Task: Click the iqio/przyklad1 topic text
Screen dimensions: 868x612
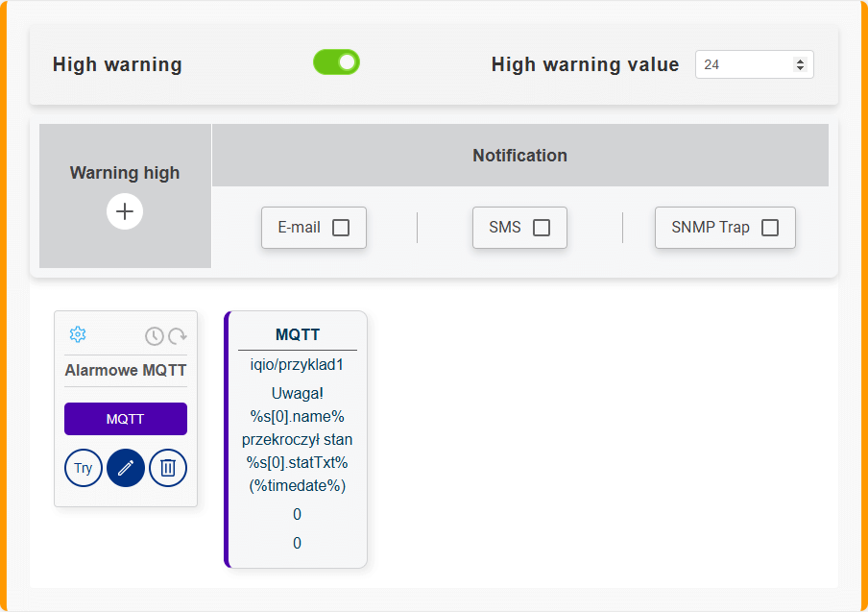Action: pyautogui.click(x=298, y=365)
